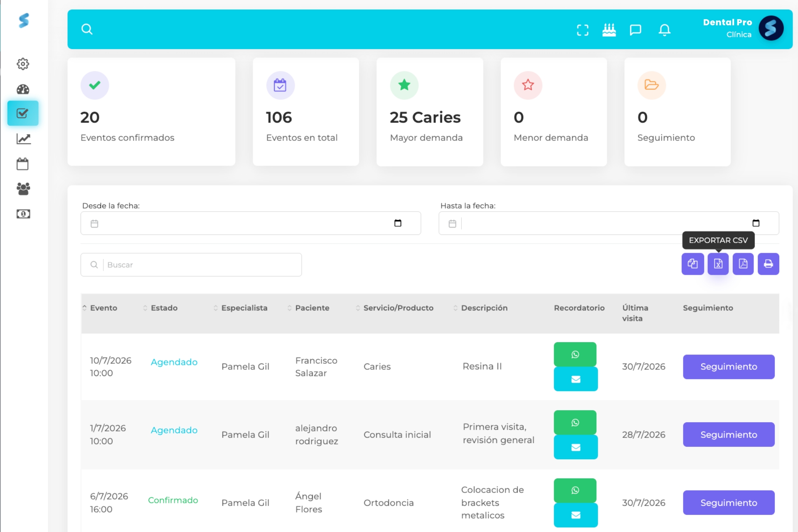Screen dimensions: 798x532
Task: Send email reminder to Ángel Flores
Action: click(x=576, y=515)
